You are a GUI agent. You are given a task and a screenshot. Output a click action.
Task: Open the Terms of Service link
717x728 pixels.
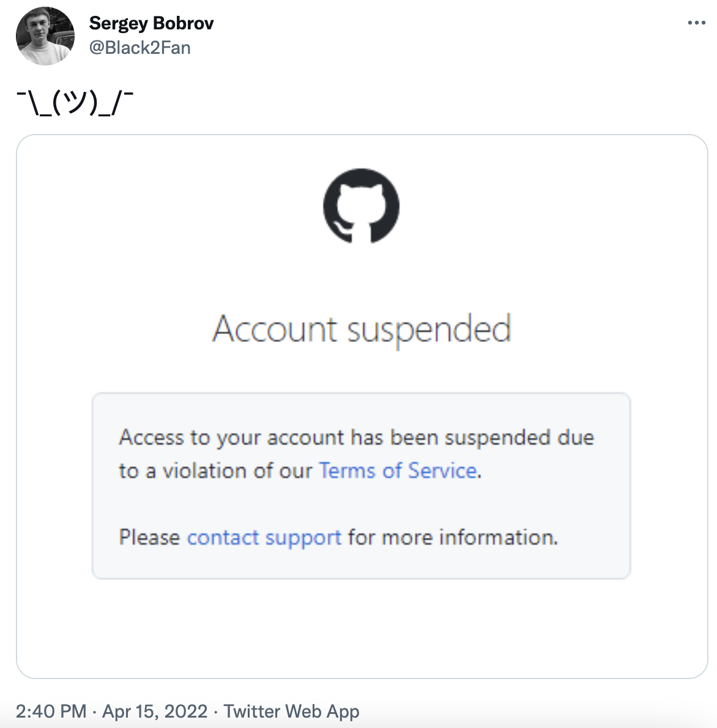[x=398, y=470]
